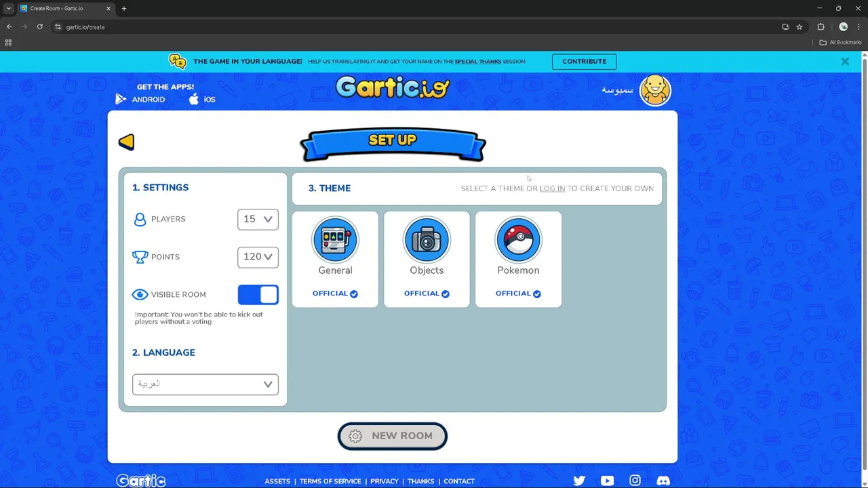Image resolution: width=868 pixels, height=488 pixels.
Task: Open new browser tab with plus
Action: tap(124, 8)
